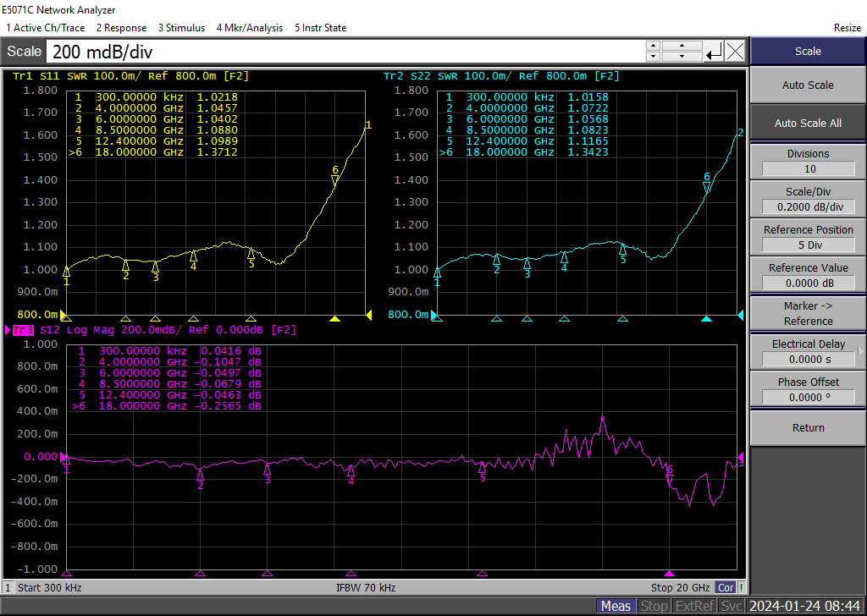This screenshot has height=616, width=867.
Task: Click the Meas status indicator
Action: coord(616,606)
